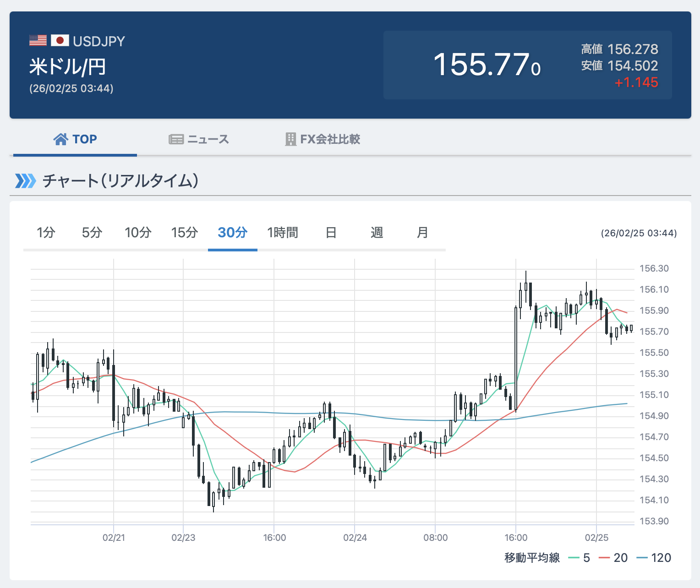Toggle the 20-period moving average legend

point(613,558)
